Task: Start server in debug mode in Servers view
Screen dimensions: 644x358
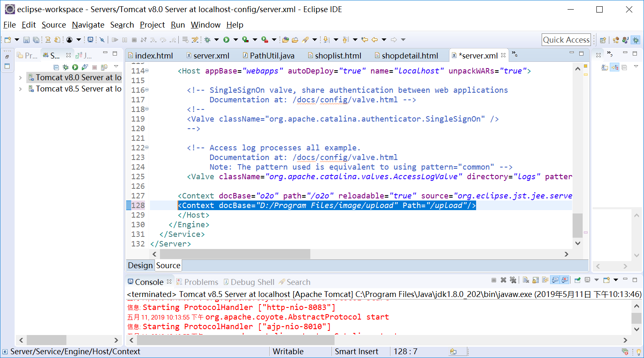Action: point(66,67)
